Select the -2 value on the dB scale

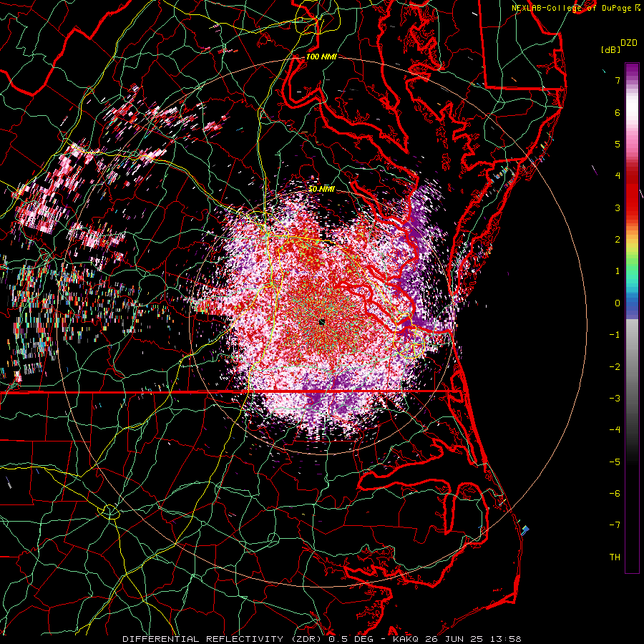615,367
